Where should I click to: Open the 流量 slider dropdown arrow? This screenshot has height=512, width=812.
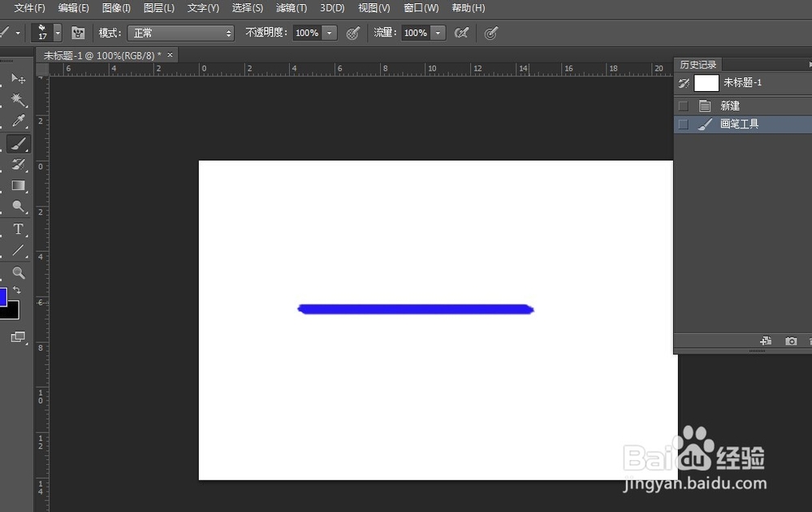click(438, 33)
